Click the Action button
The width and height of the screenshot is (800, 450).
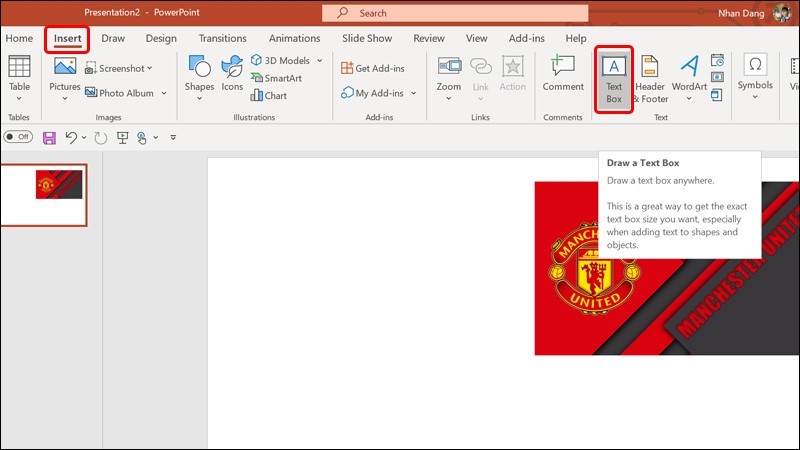pos(513,73)
